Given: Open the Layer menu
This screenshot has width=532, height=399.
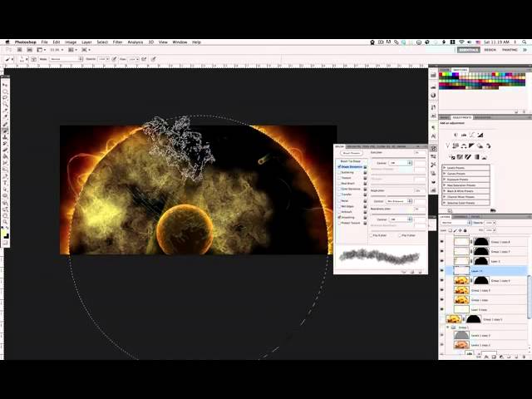Looking at the screenshot, I should tap(86, 42).
